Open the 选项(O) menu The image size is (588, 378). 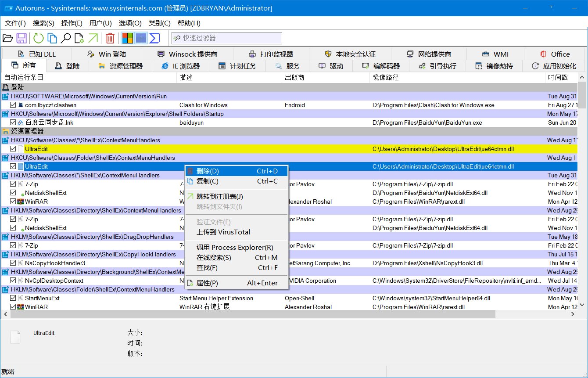130,23
